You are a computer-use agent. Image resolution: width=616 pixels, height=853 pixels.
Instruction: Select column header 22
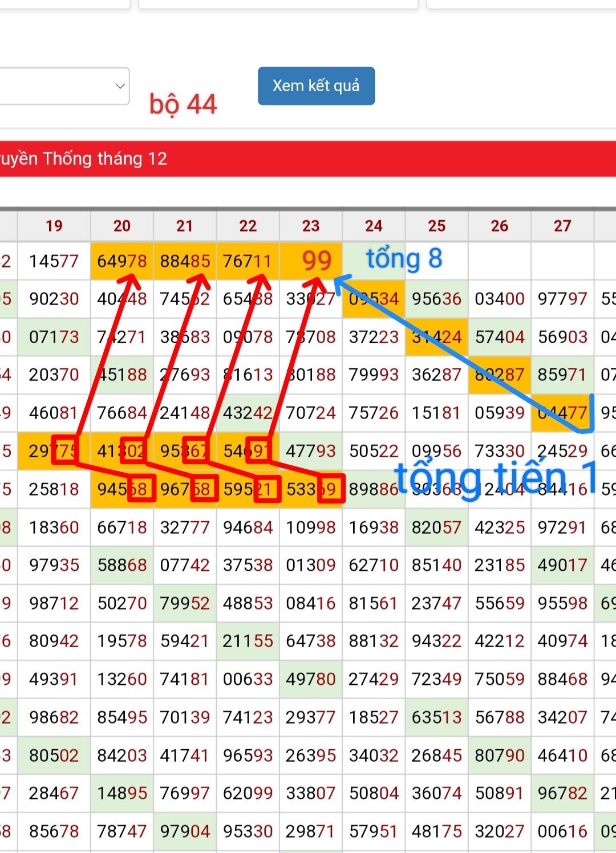pos(248,226)
